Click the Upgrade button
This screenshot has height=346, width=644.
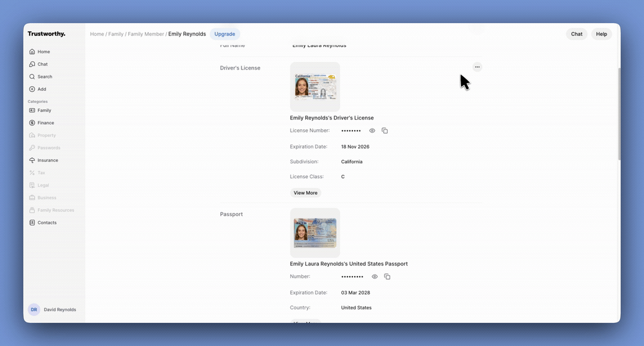click(225, 34)
